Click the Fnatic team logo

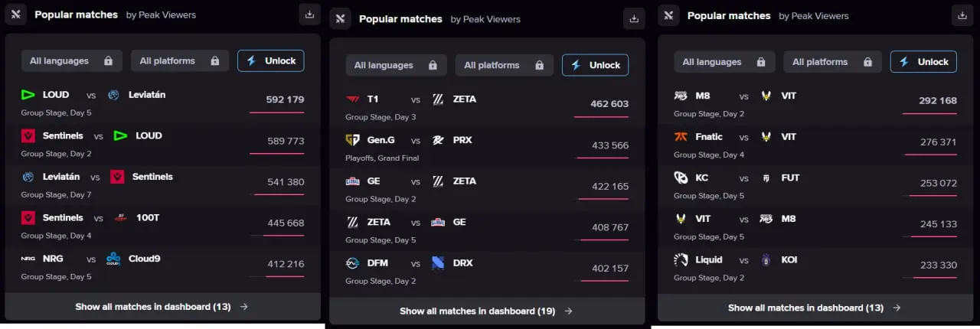[681, 137]
